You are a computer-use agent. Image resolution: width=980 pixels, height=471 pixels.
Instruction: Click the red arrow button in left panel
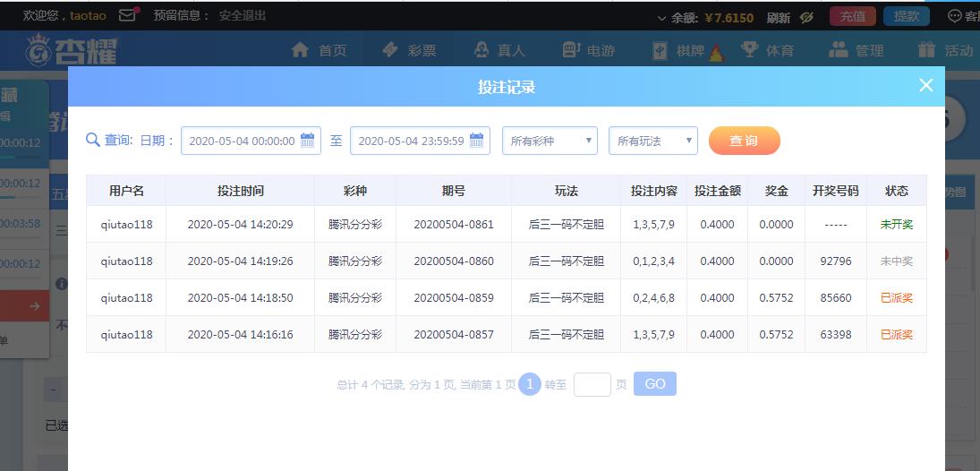coord(24,306)
